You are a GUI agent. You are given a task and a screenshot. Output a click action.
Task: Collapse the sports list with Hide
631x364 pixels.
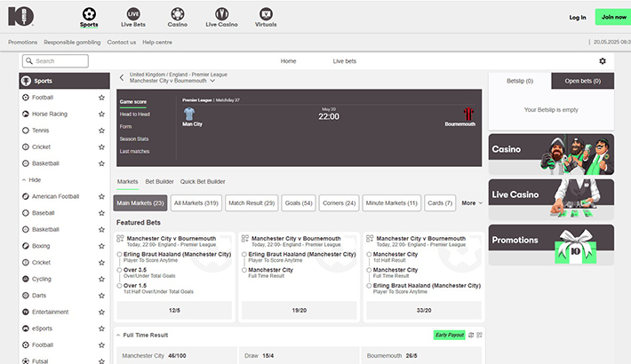pos(31,180)
